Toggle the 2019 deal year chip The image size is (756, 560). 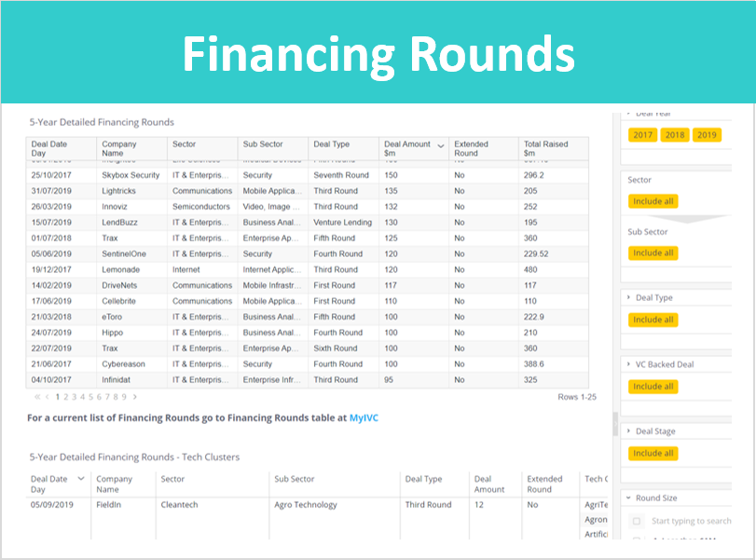point(707,135)
